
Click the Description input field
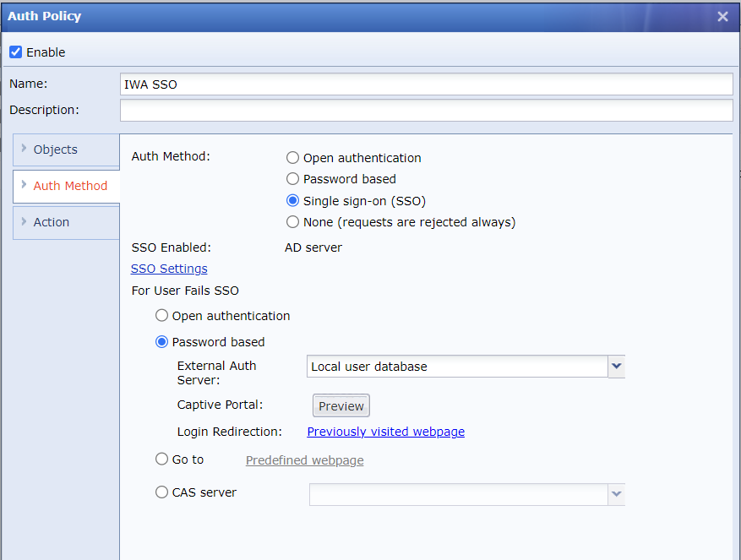tap(426, 111)
